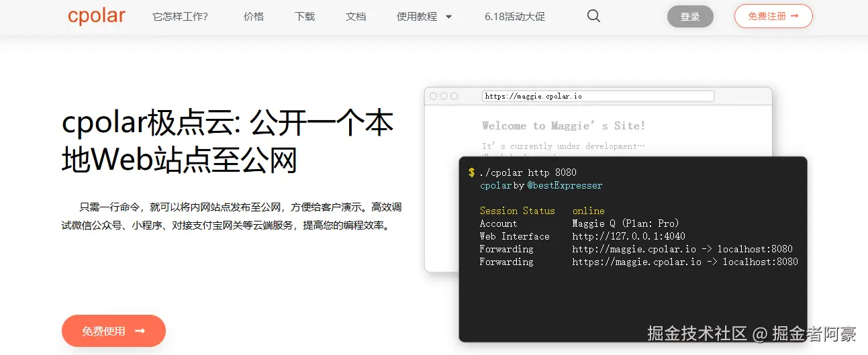Click the cpolar极点云 main headline
Screen dimensions: 868x355
pos(228,142)
